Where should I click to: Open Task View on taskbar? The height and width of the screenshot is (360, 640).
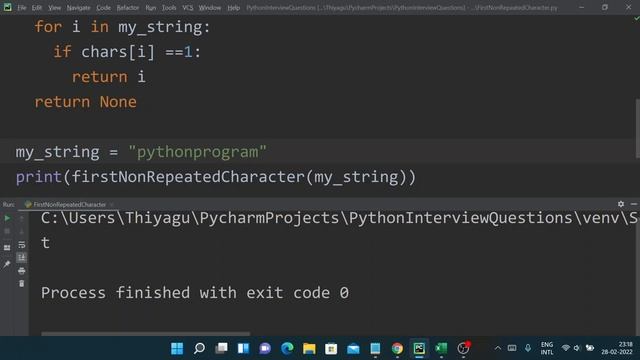[221, 348]
